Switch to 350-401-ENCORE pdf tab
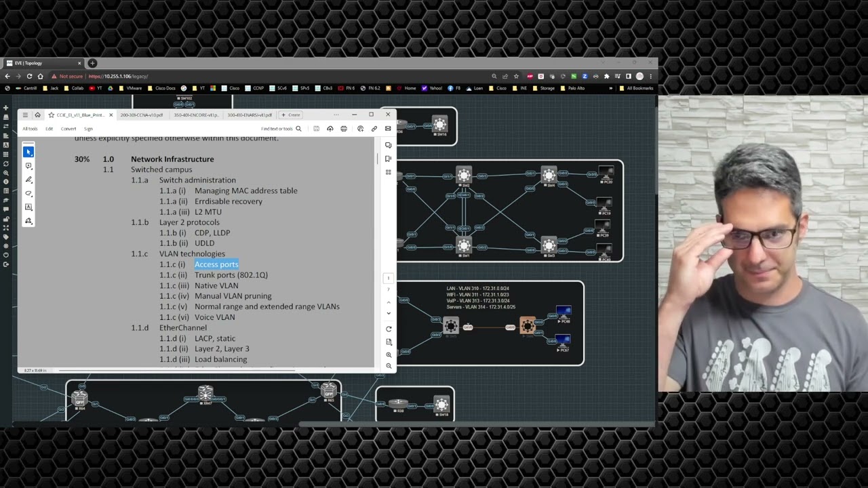 (x=197, y=115)
